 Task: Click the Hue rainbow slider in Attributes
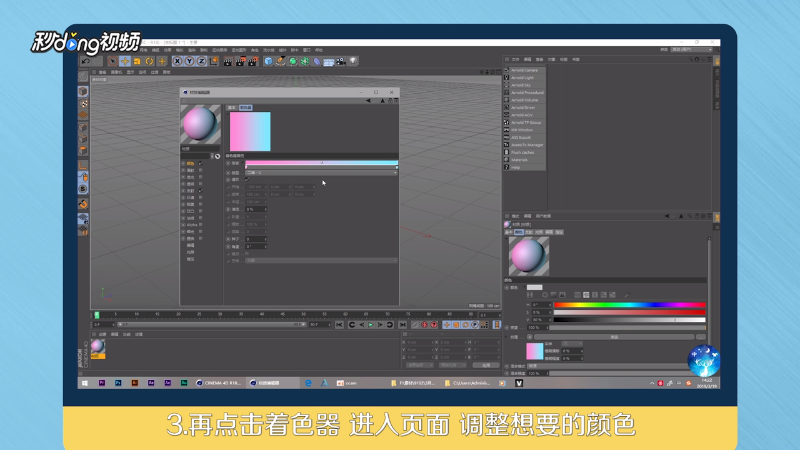(630, 305)
